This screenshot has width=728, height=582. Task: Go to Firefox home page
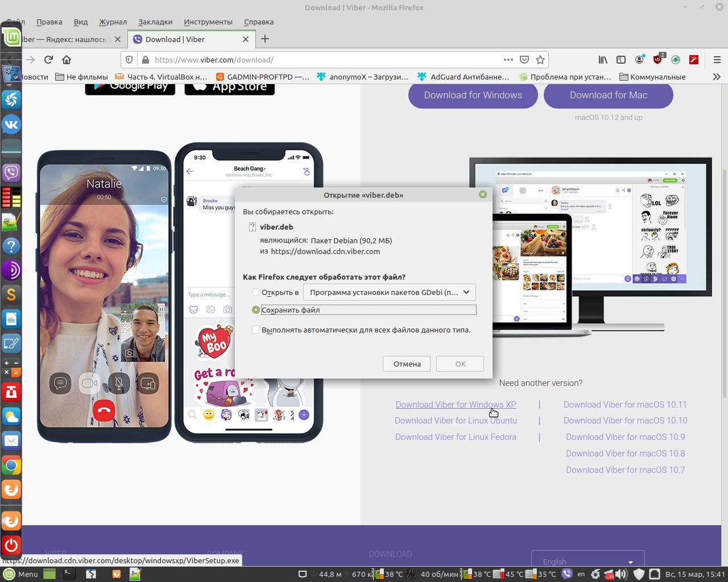[67, 60]
